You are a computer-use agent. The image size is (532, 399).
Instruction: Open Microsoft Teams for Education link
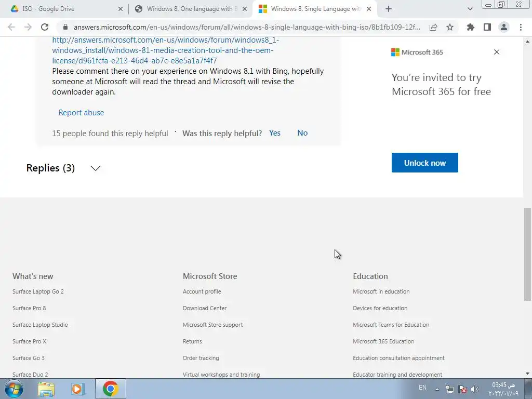click(391, 325)
